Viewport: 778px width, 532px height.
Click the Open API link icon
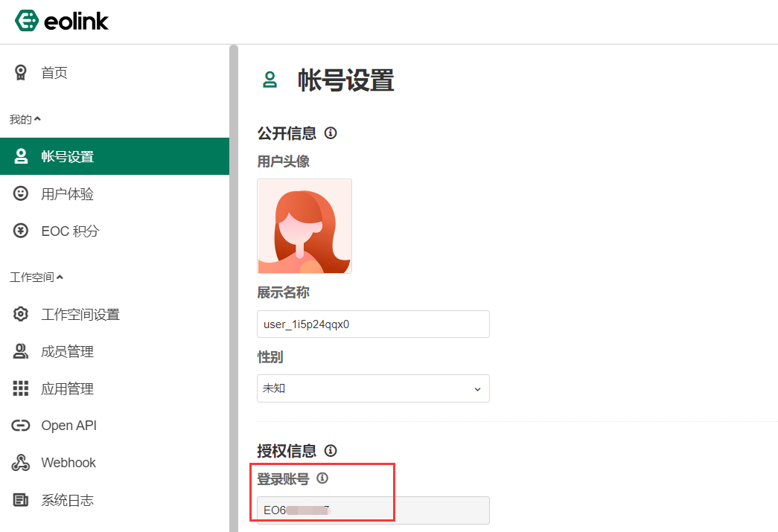click(21, 426)
